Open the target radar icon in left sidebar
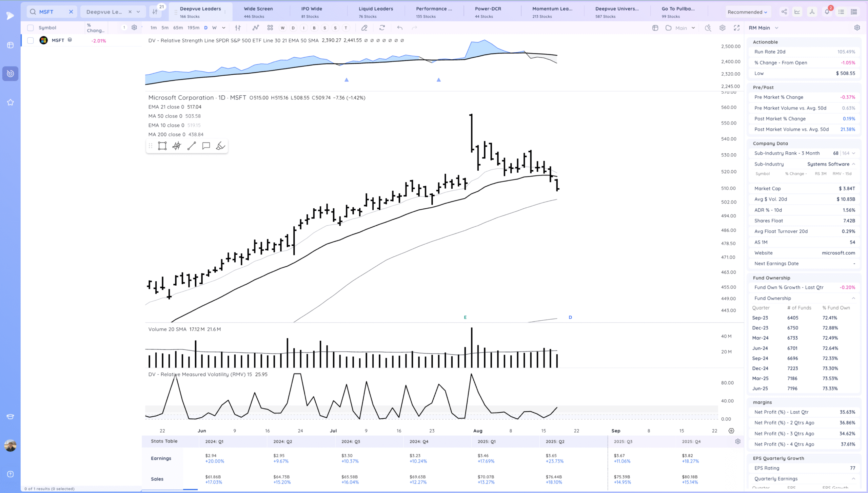Image resolution: width=868 pixels, height=493 pixels. [11, 74]
